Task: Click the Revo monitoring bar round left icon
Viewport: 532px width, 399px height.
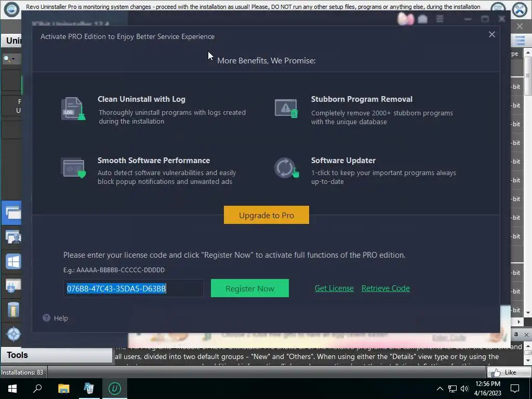Action: point(11,9)
